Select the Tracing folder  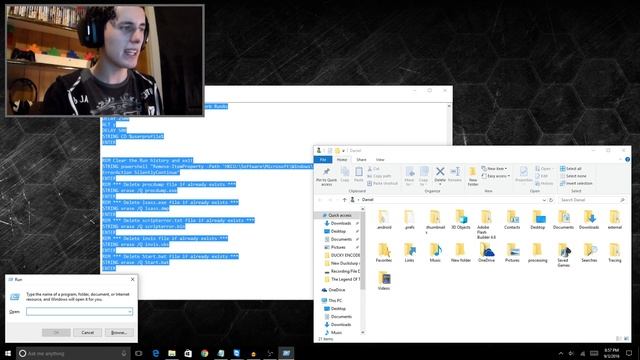[615, 253]
